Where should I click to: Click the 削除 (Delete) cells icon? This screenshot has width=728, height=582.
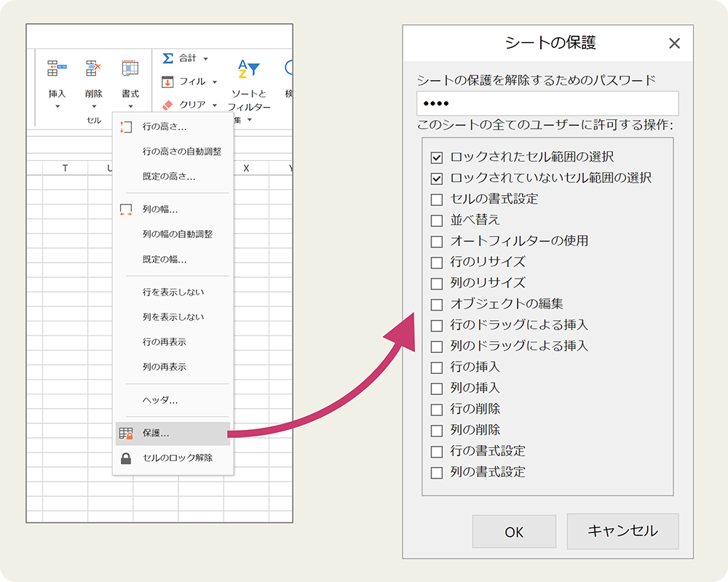click(93, 69)
